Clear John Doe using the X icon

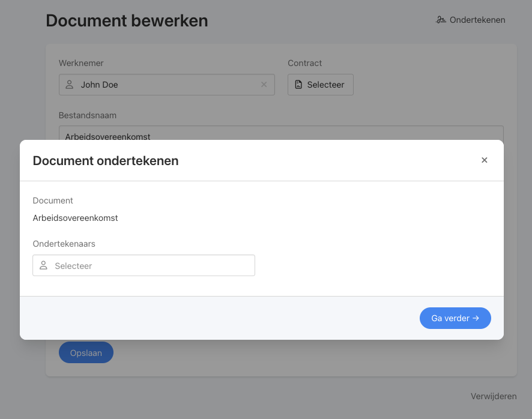[264, 85]
